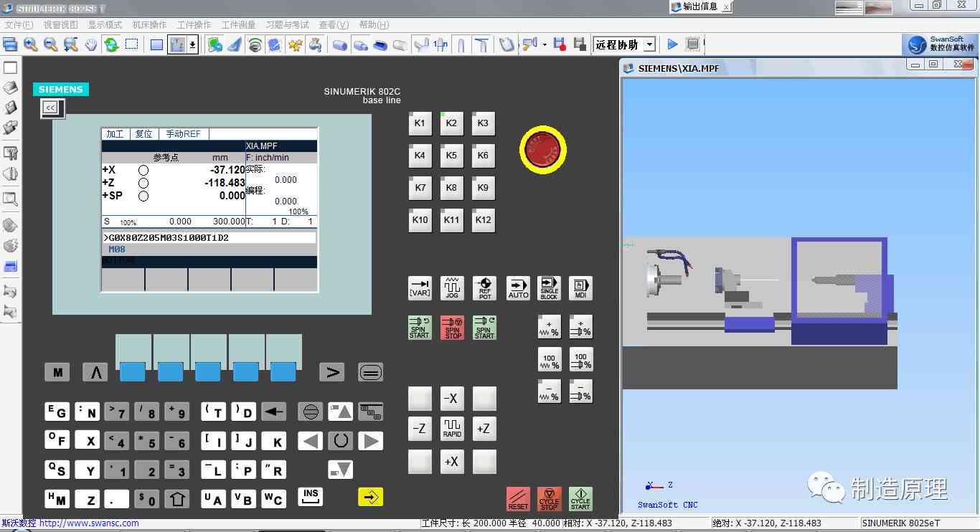Viewport: 980px width, 532px height.
Task: Click the number 7 key on keypad
Action: [x=117, y=412]
